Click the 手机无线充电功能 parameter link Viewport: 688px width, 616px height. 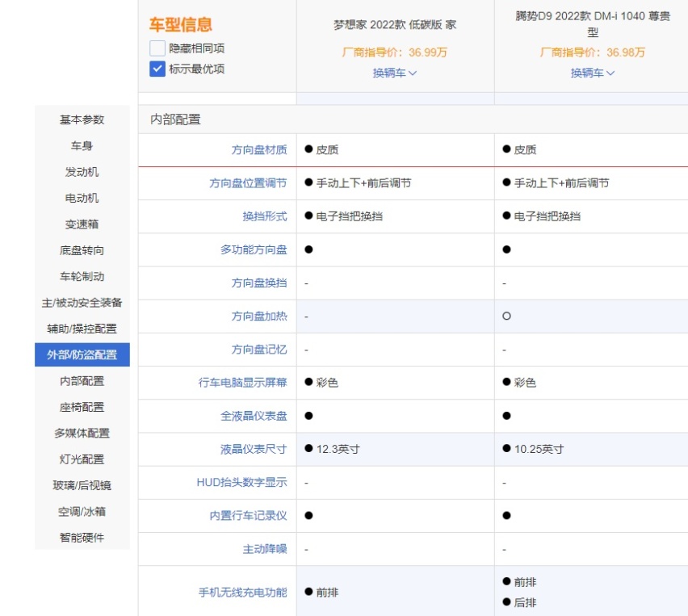(242, 593)
